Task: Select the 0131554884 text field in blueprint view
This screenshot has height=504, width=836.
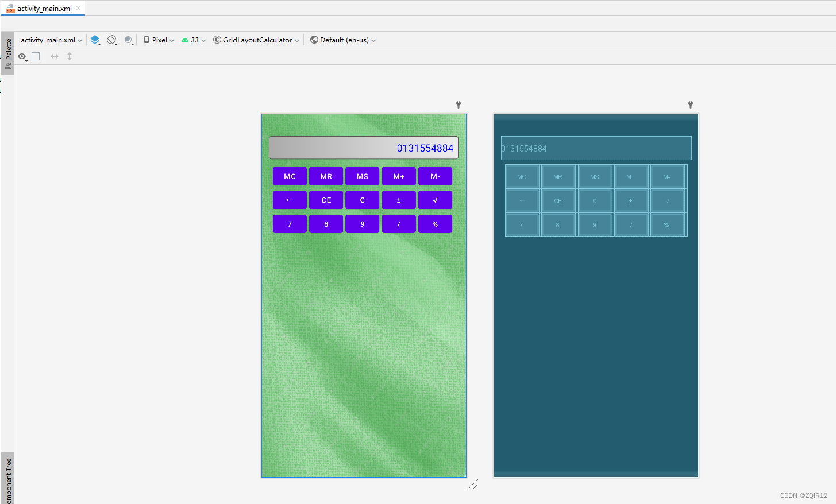Action: (x=596, y=148)
